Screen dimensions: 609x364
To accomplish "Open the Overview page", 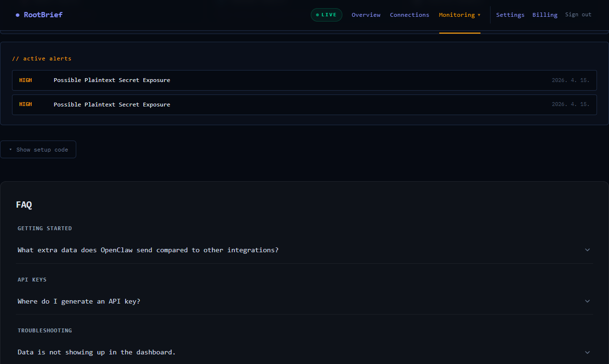I will 366,15.
